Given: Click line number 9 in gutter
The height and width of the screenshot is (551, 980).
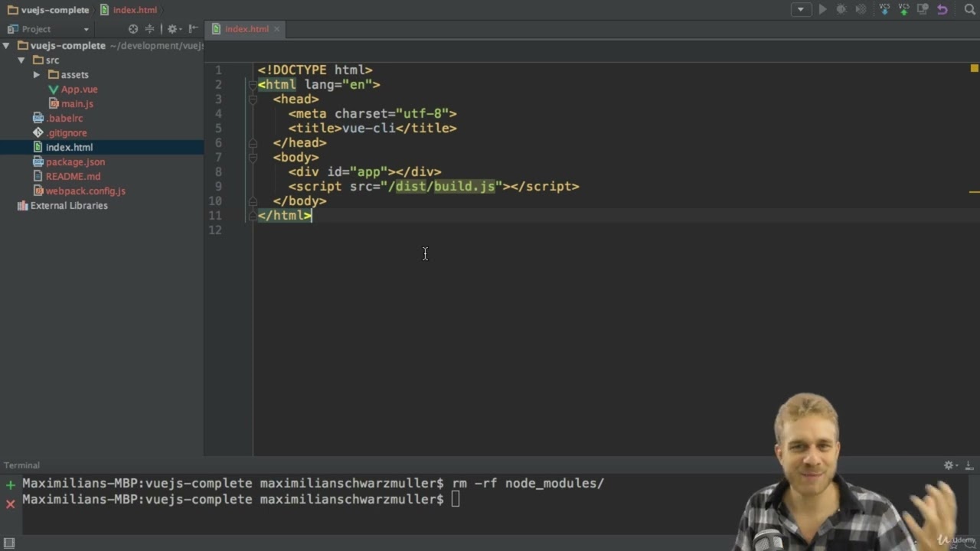Looking at the screenshot, I should pyautogui.click(x=218, y=187).
